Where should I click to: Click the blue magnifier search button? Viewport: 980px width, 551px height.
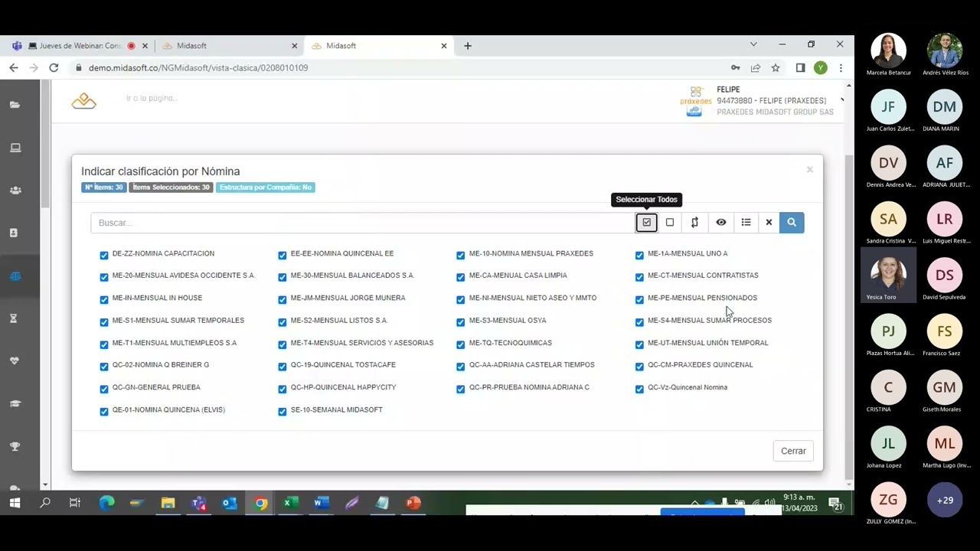click(792, 223)
